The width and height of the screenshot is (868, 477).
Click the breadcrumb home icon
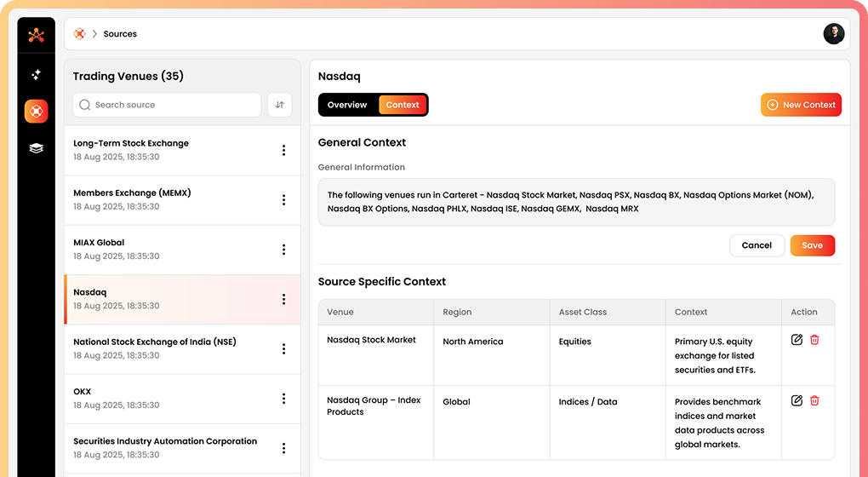point(79,34)
